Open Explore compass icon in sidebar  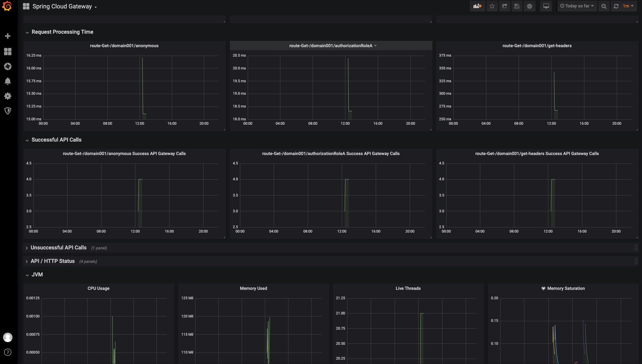8,66
